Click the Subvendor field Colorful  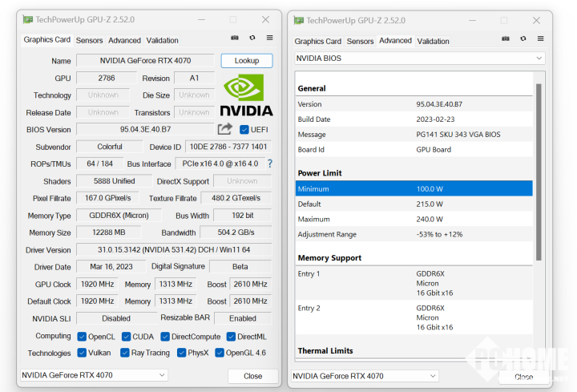pos(109,147)
